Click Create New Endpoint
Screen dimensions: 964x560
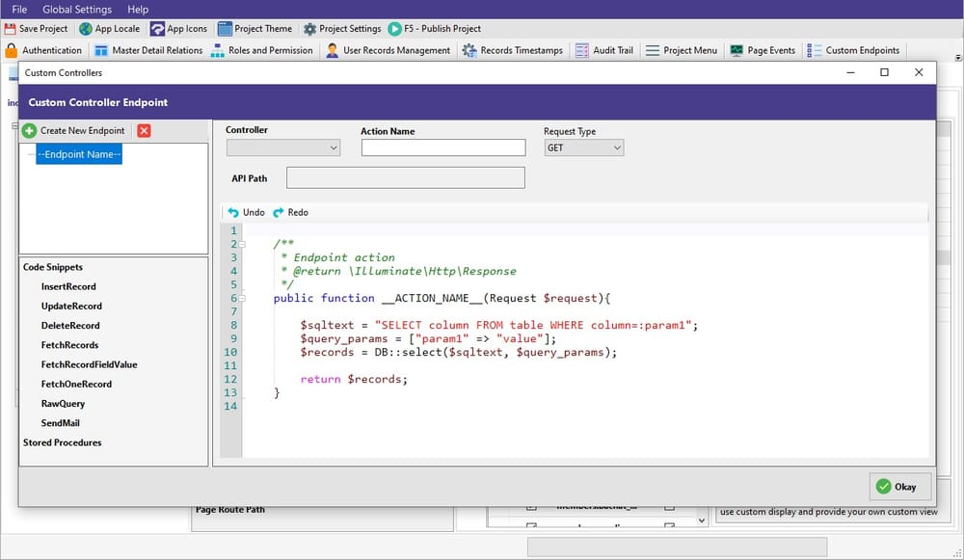coord(74,131)
